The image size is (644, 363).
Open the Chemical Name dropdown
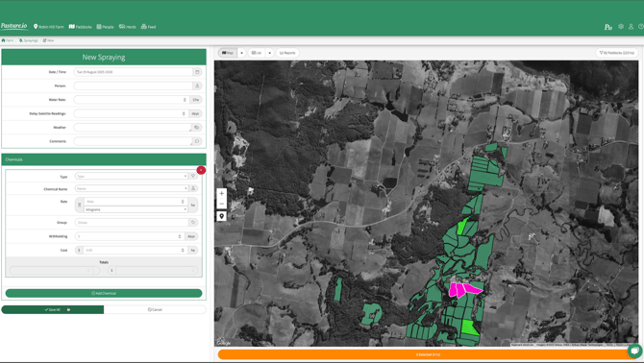[132, 188]
